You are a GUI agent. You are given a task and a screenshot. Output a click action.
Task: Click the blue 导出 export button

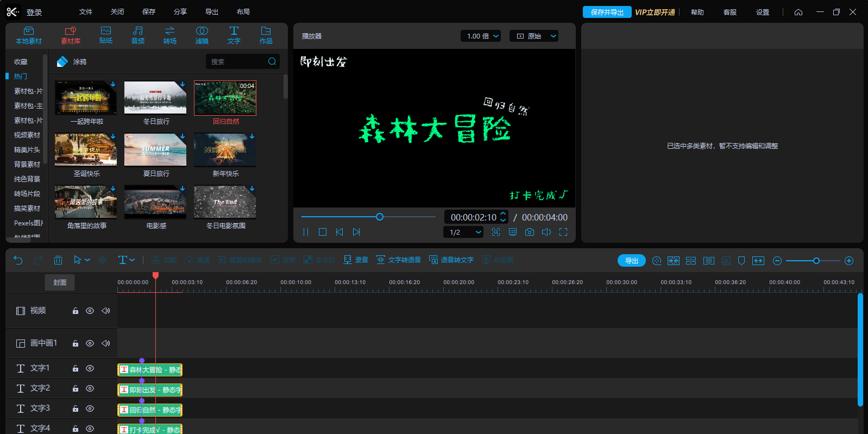[x=632, y=261]
